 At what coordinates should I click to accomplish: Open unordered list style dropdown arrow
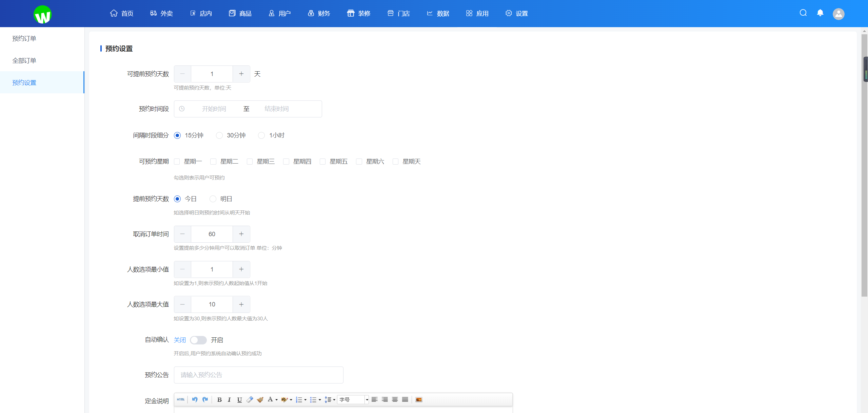pos(320,400)
